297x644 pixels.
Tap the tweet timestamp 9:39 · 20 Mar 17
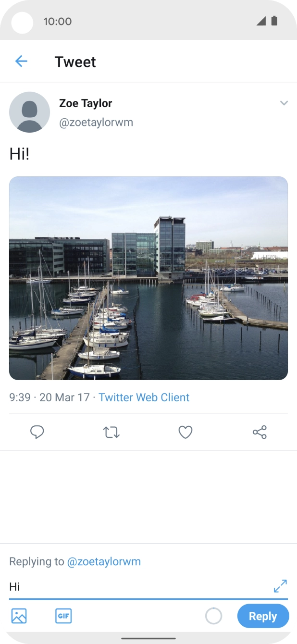click(x=49, y=397)
